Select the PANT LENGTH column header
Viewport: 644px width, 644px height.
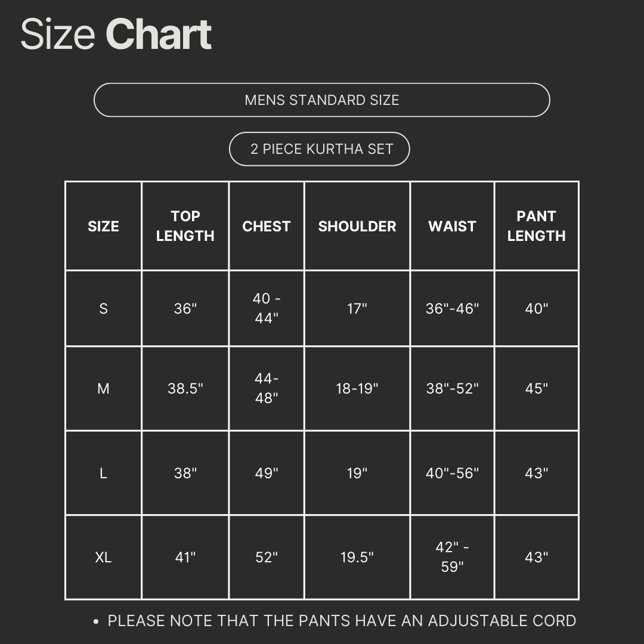click(x=536, y=226)
